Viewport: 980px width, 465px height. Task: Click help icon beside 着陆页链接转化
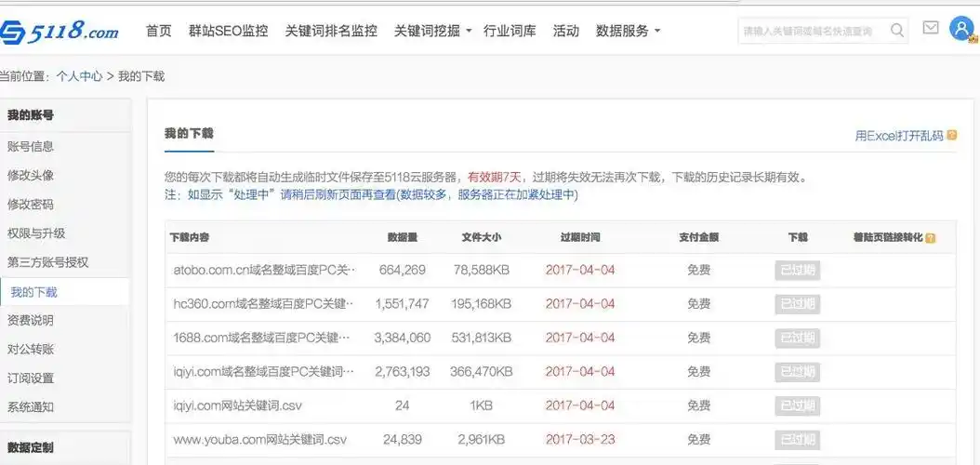[931, 238]
